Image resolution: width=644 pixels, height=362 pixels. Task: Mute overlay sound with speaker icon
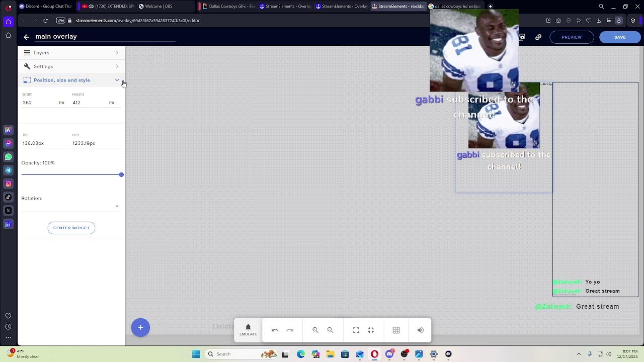[x=421, y=330]
